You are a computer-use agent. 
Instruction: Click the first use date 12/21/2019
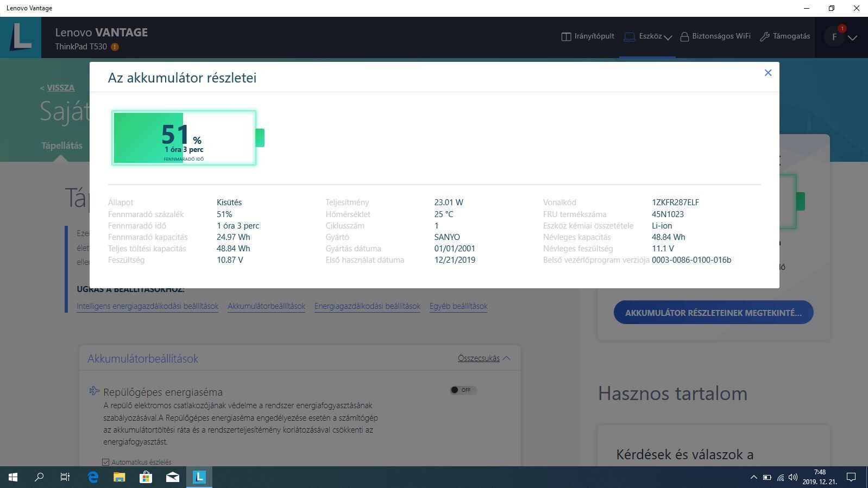(455, 260)
